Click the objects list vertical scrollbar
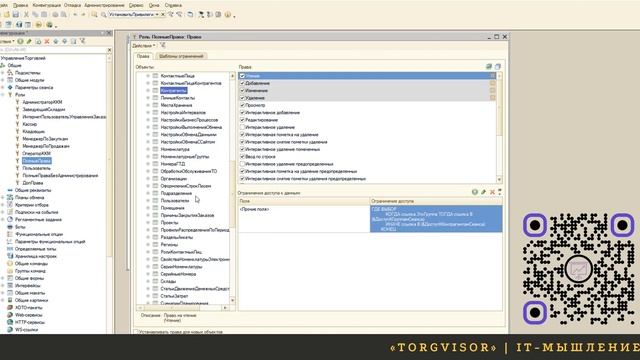The height and width of the screenshot is (360, 640). click(x=233, y=188)
